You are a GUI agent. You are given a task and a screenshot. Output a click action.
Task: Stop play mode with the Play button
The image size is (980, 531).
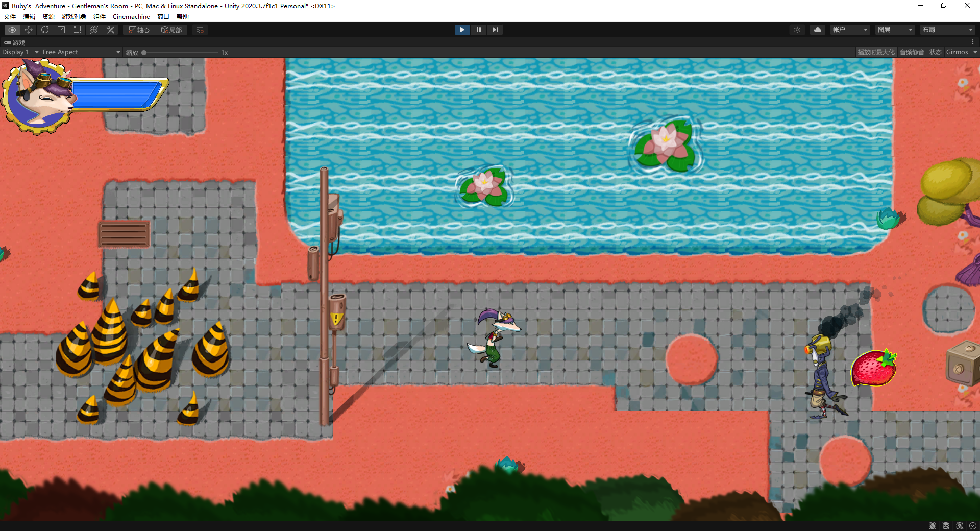(x=462, y=30)
